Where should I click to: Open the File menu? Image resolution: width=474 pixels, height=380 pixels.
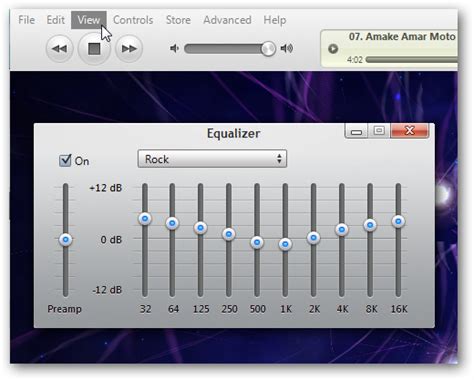(x=26, y=20)
